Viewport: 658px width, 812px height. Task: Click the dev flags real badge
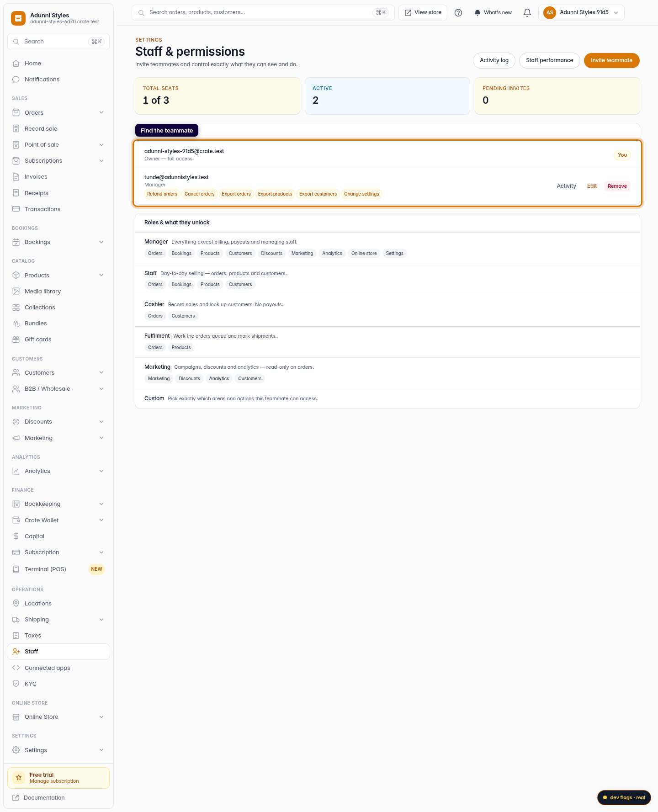click(x=624, y=797)
